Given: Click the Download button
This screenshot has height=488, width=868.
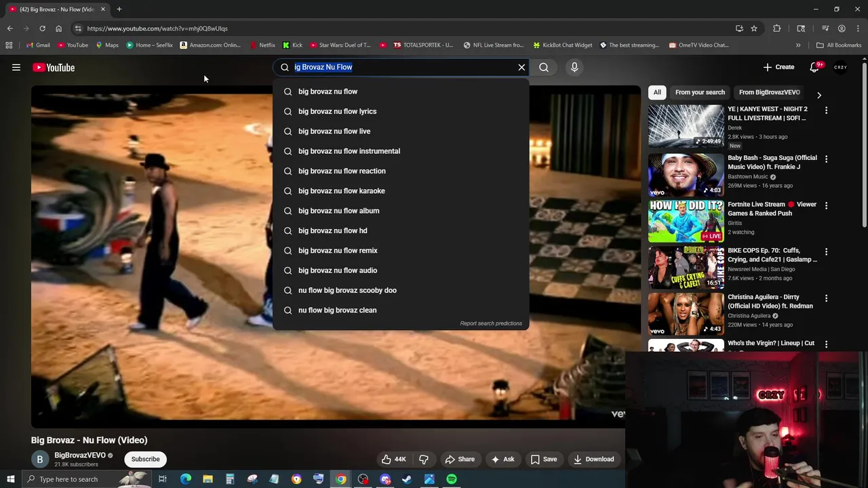Looking at the screenshot, I should pyautogui.click(x=593, y=459).
